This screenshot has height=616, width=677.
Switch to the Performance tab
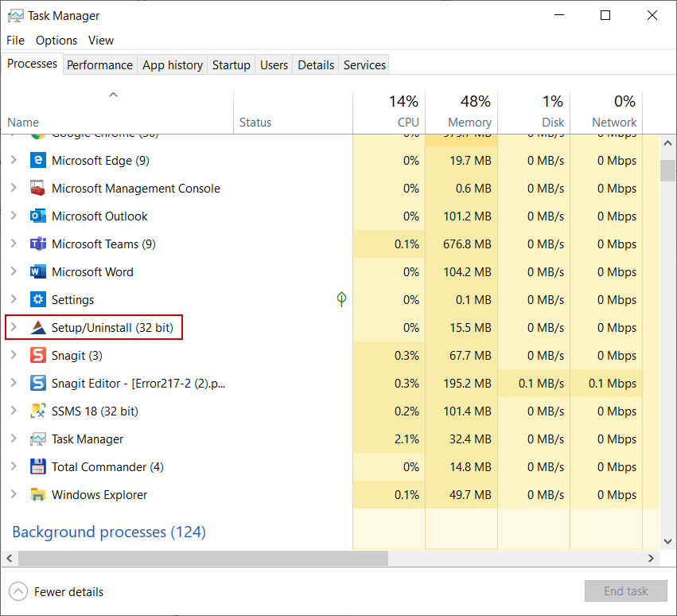click(x=99, y=64)
